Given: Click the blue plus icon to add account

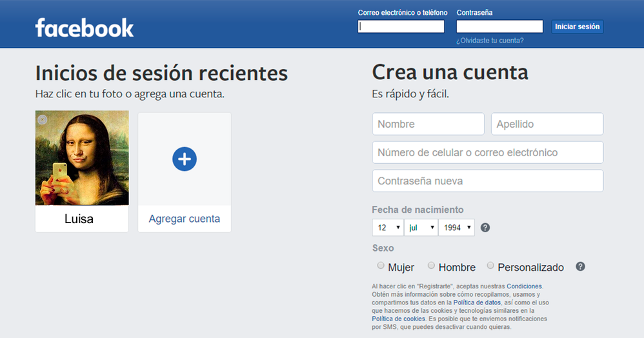Looking at the screenshot, I should [x=185, y=159].
